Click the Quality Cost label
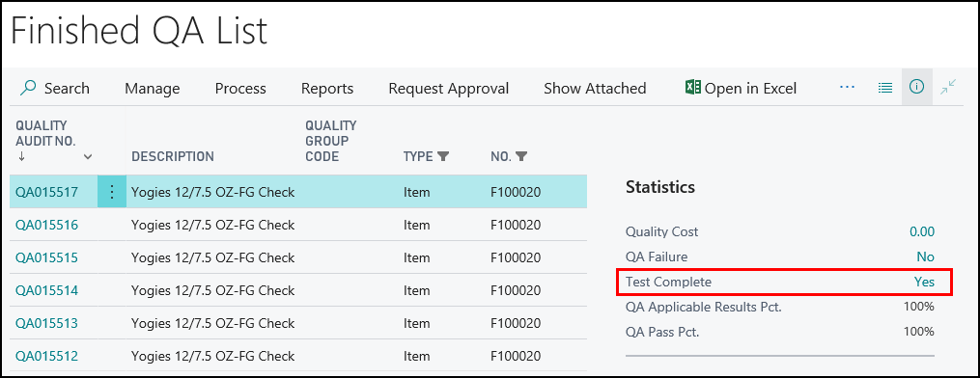 662,232
